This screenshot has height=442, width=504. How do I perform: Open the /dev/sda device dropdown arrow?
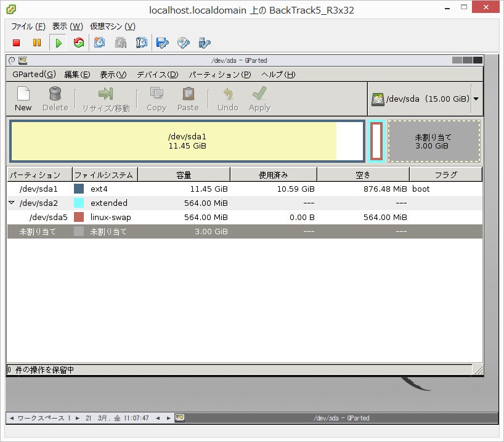[x=476, y=99]
